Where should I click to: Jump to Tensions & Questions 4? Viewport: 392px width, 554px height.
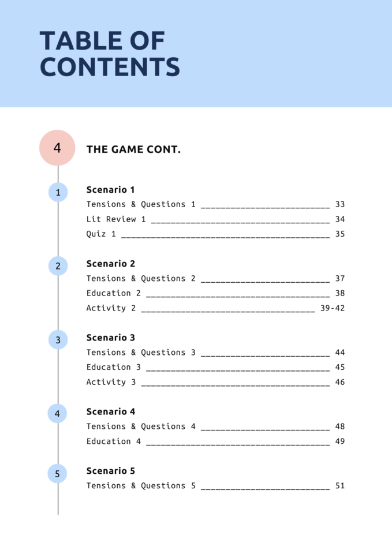click(x=215, y=426)
